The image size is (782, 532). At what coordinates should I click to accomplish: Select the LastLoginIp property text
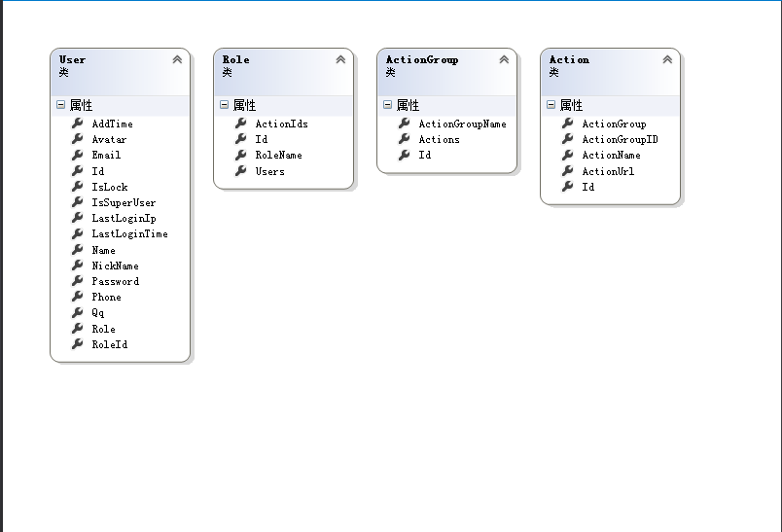tap(124, 218)
